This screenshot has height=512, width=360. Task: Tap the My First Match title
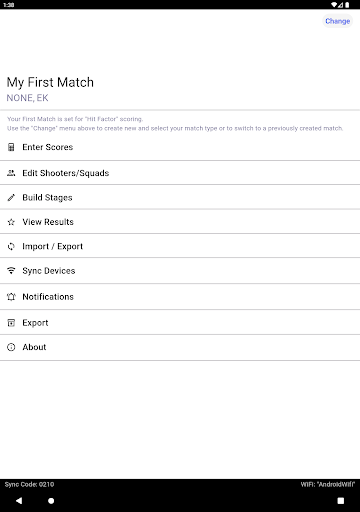click(x=50, y=82)
